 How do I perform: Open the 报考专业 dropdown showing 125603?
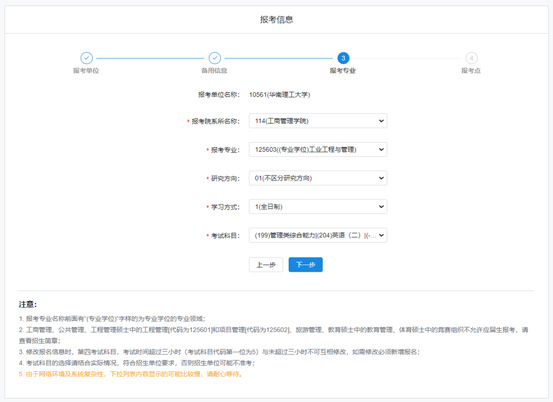pyautogui.click(x=318, y=150)
